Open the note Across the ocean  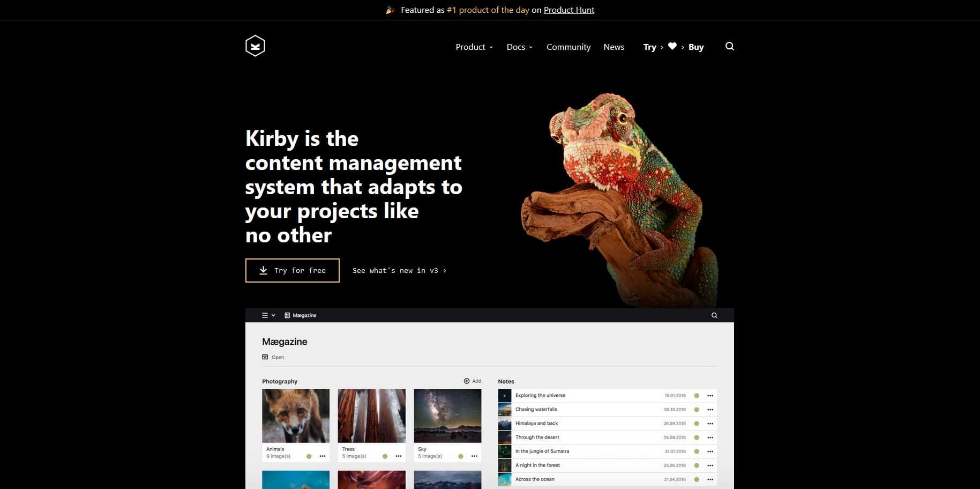535,479
